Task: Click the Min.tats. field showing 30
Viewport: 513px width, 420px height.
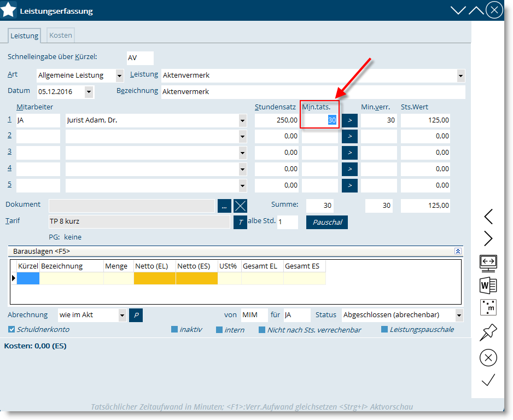Action: coord(319,120)
